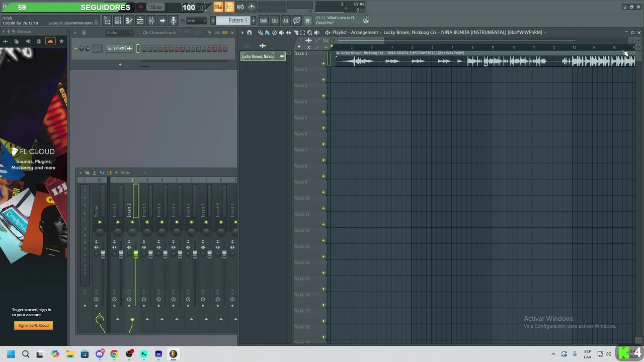Viewport: 644px width, 362px height.
Task: Open Windows Start menu
Action: [11, 354]
